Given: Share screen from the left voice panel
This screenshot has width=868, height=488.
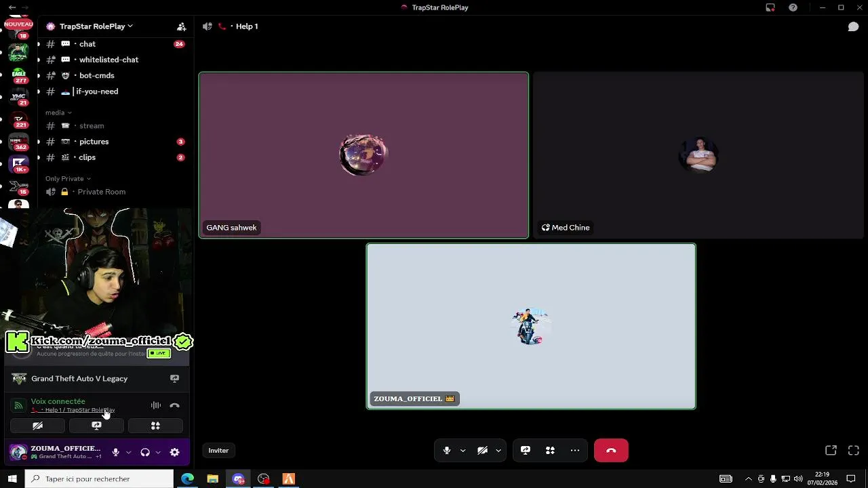Looking at the screenshot, I should pyautogui.click(x=96, y=426).
